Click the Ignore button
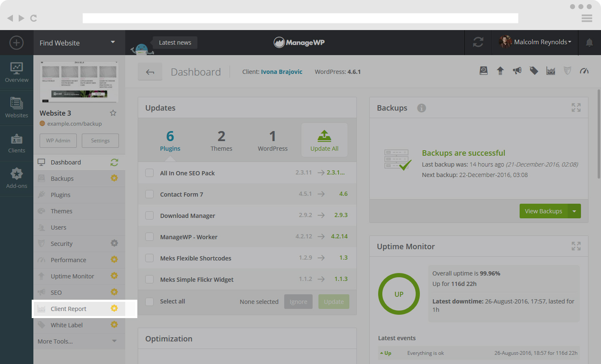Viewport: 601px width, 364px height. (x=298, y=302)
